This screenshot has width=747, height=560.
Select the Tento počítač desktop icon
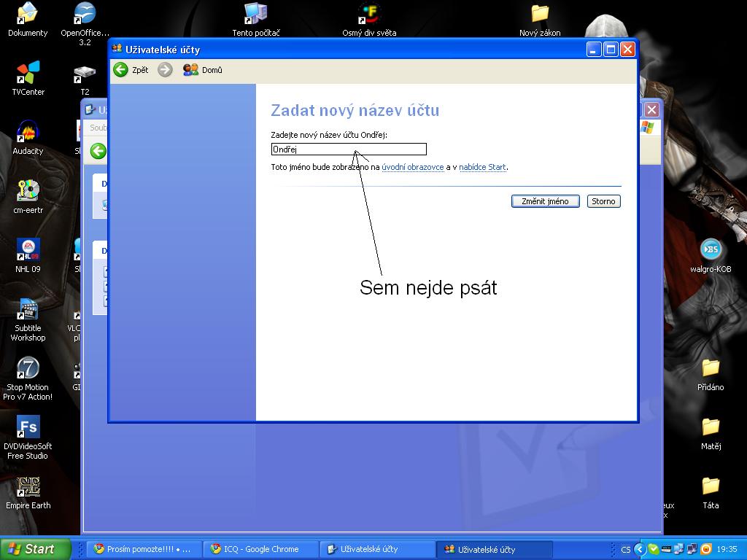pyautogui.click(x=256, y=20)
